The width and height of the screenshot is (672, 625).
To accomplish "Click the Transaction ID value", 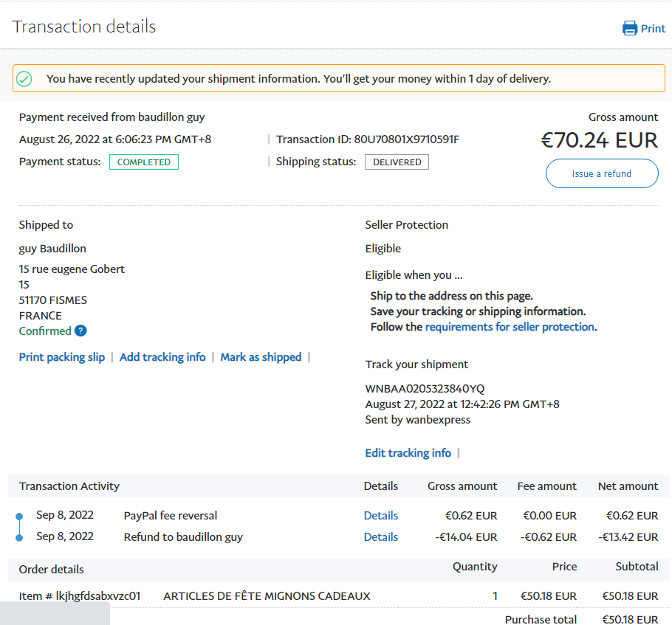I will [x=406, y=139].
